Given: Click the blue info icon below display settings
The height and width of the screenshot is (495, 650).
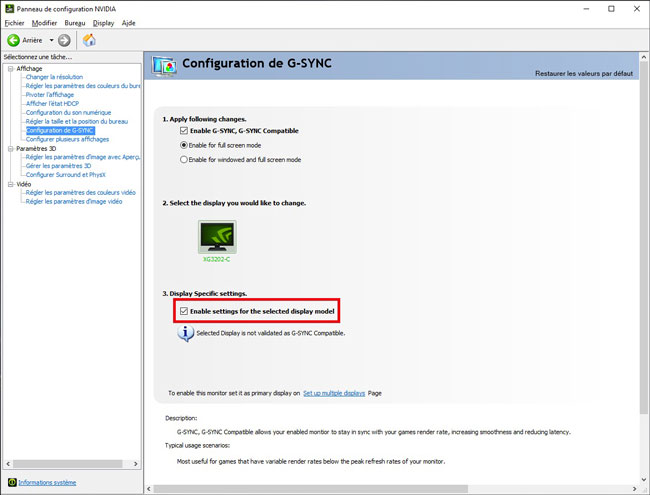Looking at the screenshot, I should [x=184, y=332].
